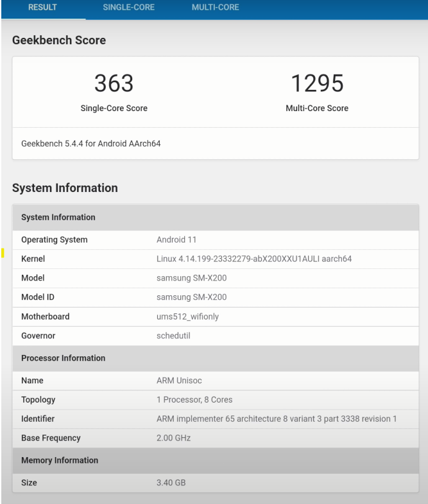Click the Operating System label
Viewport: 428px width, 504px height.
[x=55, y=239]
